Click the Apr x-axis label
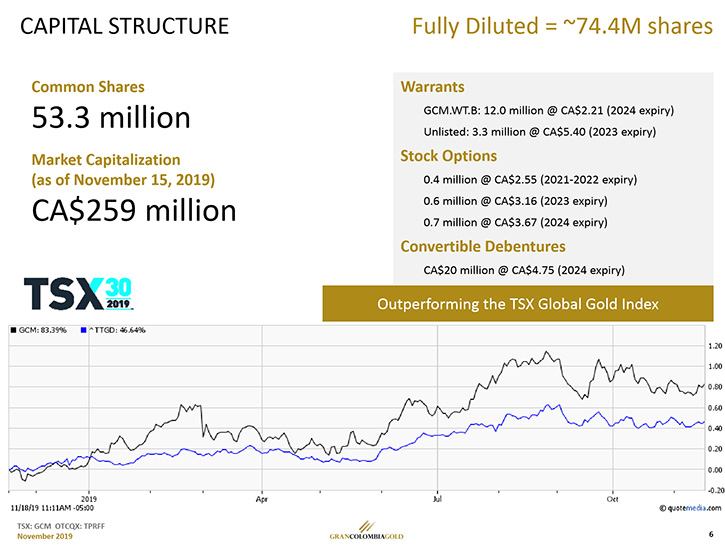Image resolution: width=725 pixels, height=548 pixels. coord(262,499)
